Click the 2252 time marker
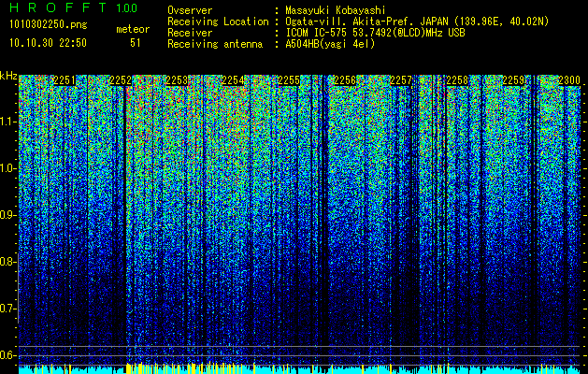This screenshot has height=374, width=588. (x=121, y=80)
